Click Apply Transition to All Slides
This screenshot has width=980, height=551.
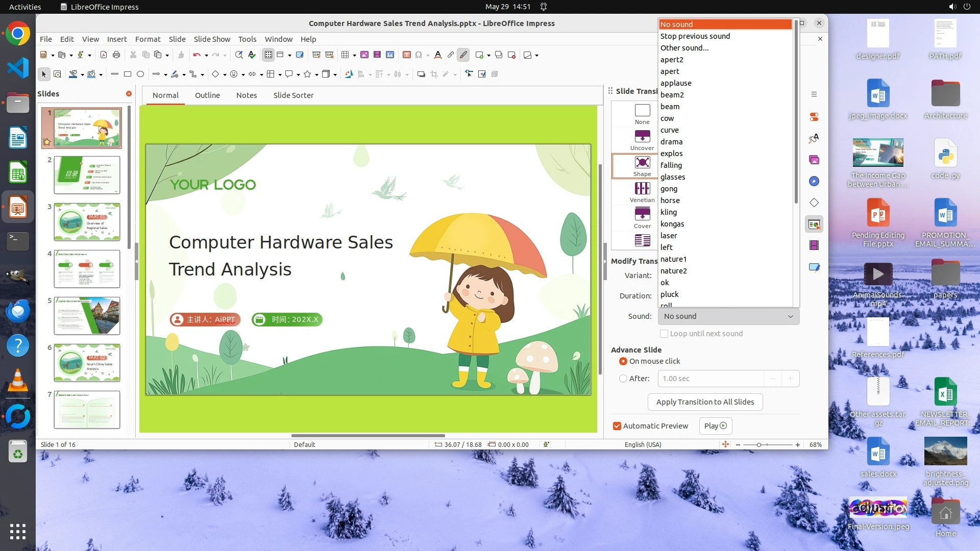click(705, 402)
